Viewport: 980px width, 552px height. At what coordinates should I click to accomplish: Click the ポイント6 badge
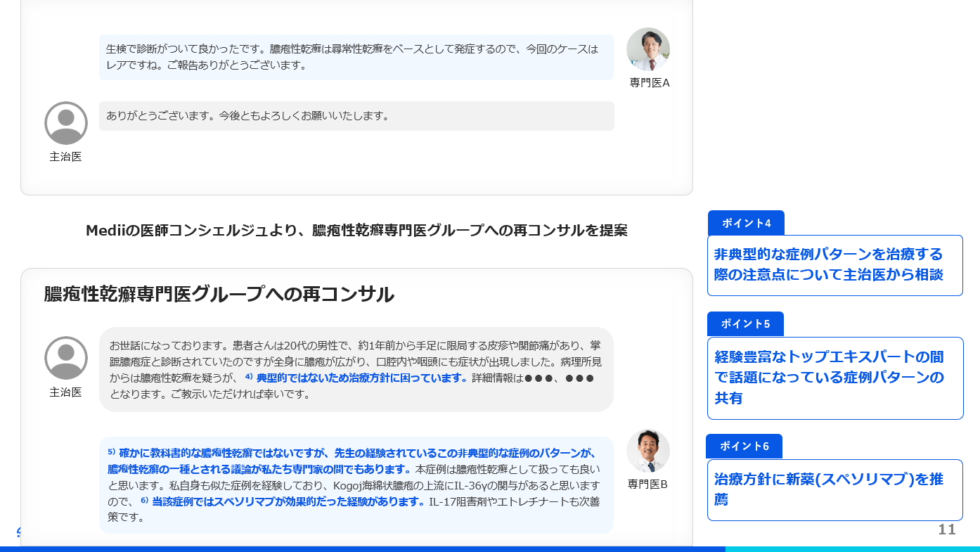tap(743, 447)
